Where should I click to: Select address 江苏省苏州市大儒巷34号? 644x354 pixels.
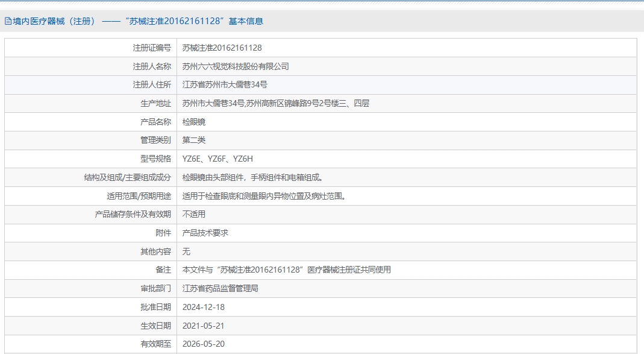(225, 84)
